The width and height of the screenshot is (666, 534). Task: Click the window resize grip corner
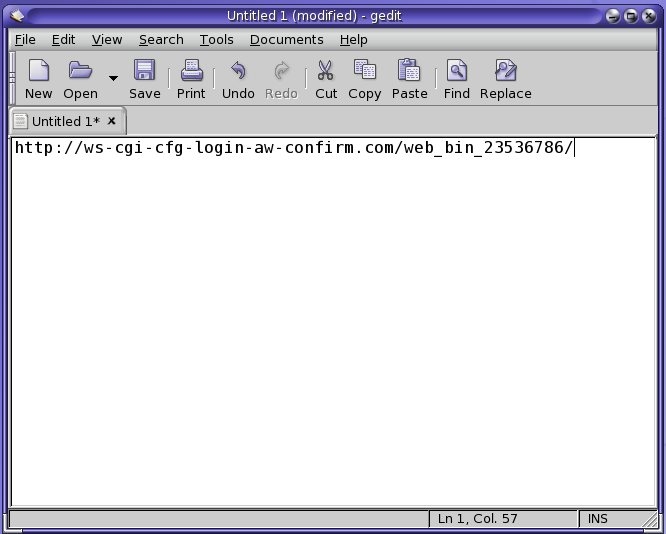coord(650,520)
